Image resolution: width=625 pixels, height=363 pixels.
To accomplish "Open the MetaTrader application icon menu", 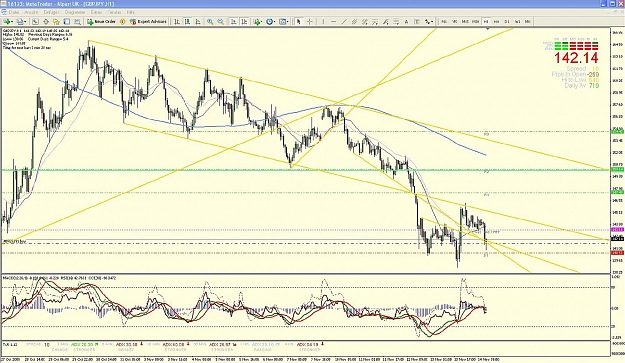I will click(4, 4).
